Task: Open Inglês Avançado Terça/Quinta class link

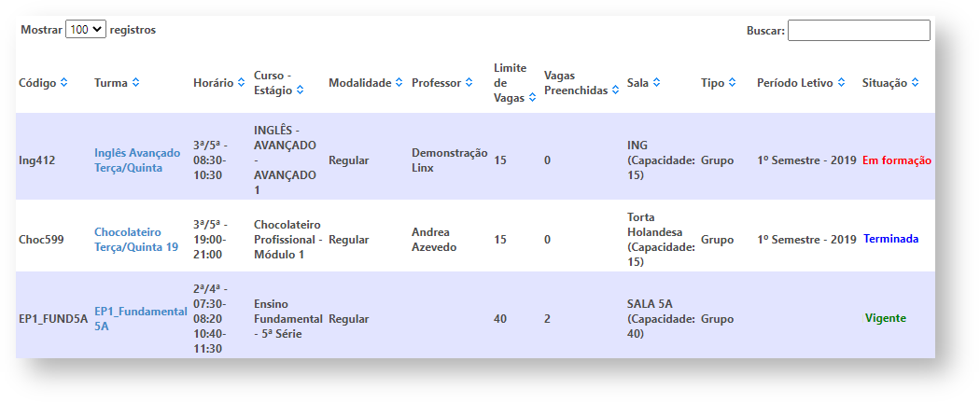Action: 137,160
